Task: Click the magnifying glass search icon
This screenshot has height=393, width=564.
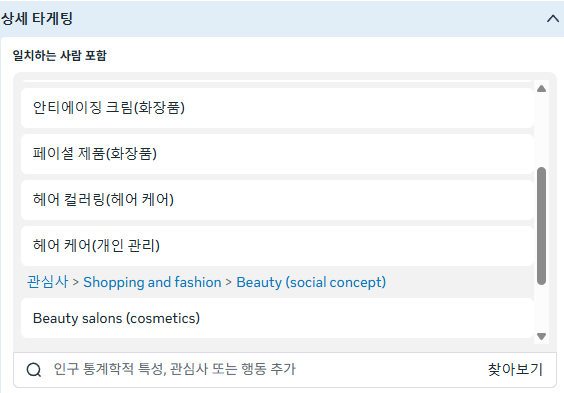Action: [34, 369]
